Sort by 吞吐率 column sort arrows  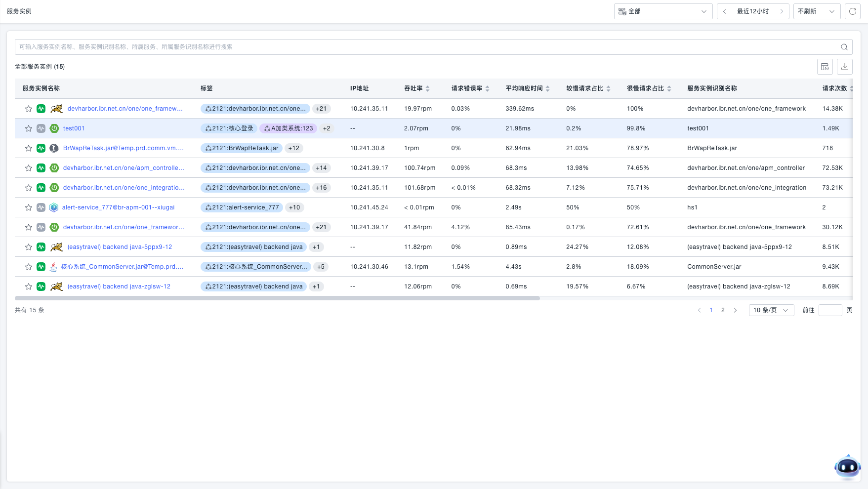coord(428,88)
